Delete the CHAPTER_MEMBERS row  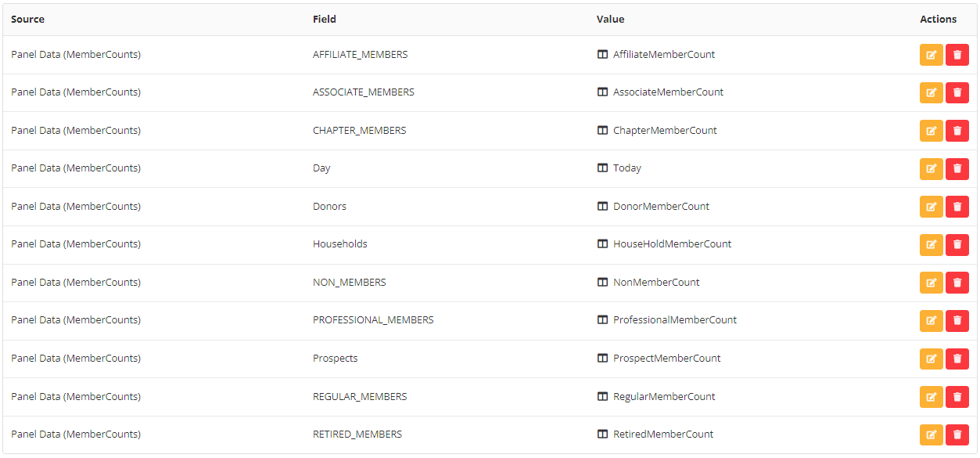(x=957, y=131)
